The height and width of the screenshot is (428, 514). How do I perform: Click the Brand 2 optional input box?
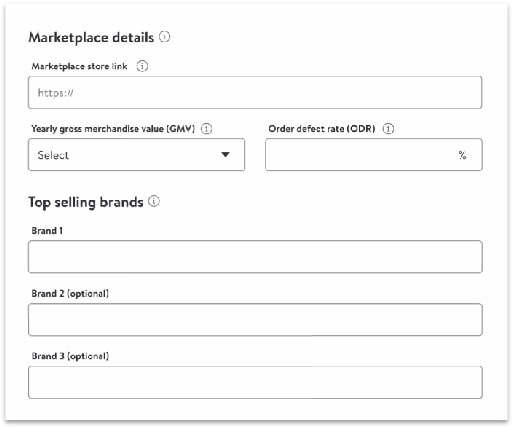255,319
